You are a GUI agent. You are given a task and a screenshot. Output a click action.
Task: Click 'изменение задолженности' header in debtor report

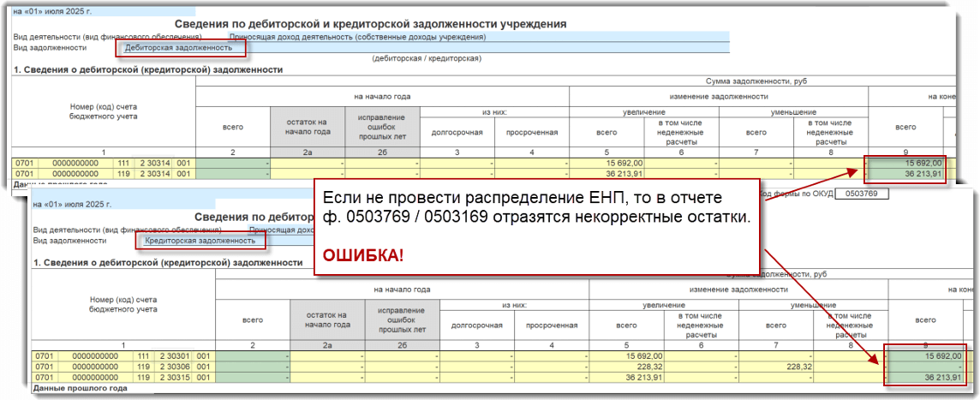coord(718,97)
